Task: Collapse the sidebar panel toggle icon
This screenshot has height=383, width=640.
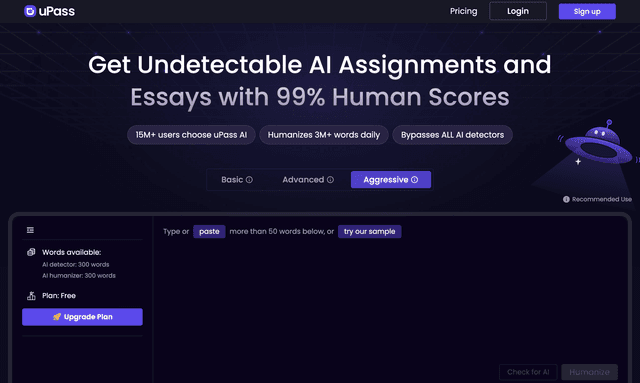Action: [x=30, y=230]
